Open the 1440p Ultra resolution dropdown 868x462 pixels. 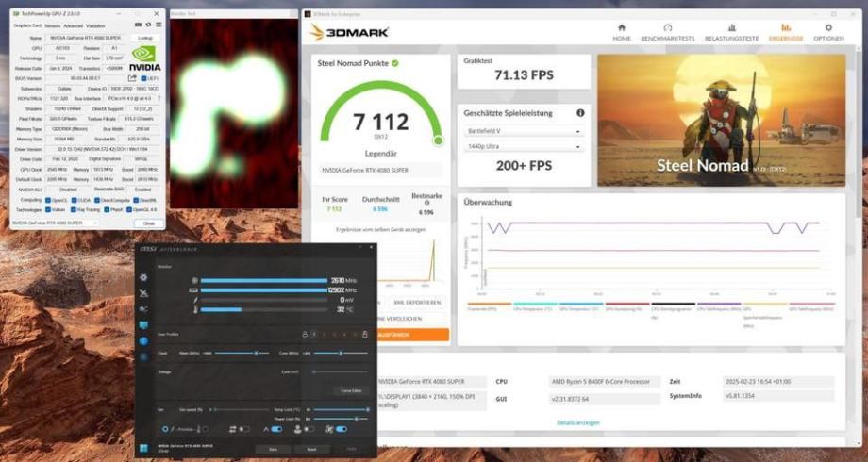pyautogui.click(x=524, y=147)
